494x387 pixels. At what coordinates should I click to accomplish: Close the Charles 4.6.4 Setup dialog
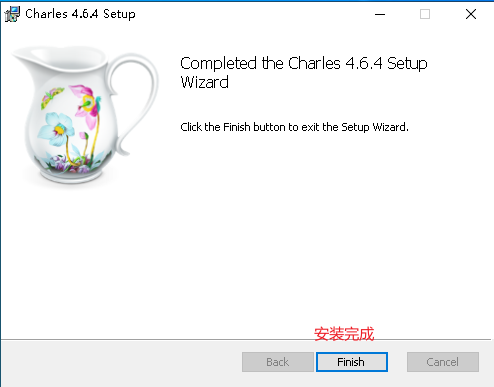click(x=471, y=14)
